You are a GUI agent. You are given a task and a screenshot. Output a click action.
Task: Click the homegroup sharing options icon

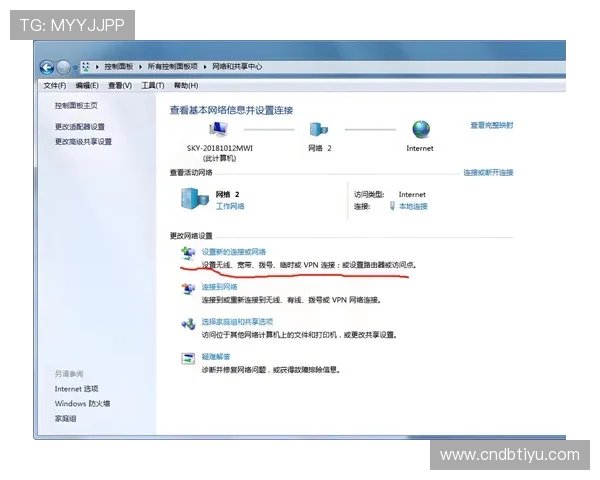coord(188,324)
